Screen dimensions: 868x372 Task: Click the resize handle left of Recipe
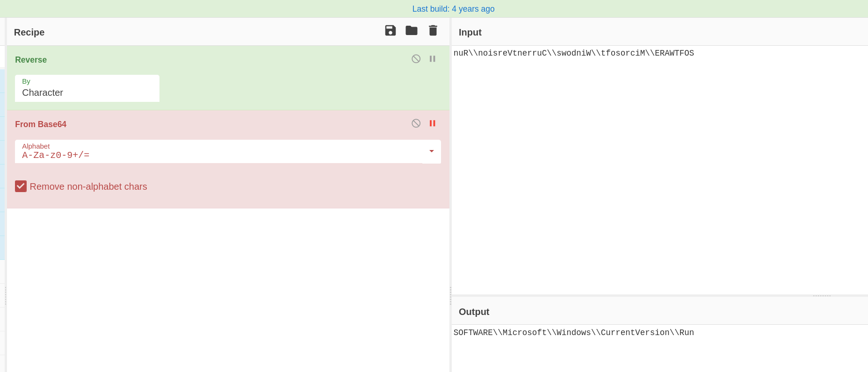click(x=6, y=295)
